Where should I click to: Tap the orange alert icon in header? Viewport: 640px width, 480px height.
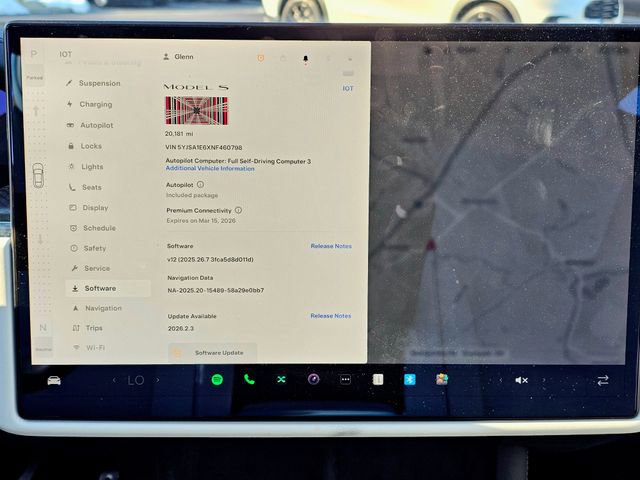[x=260, y=58]
